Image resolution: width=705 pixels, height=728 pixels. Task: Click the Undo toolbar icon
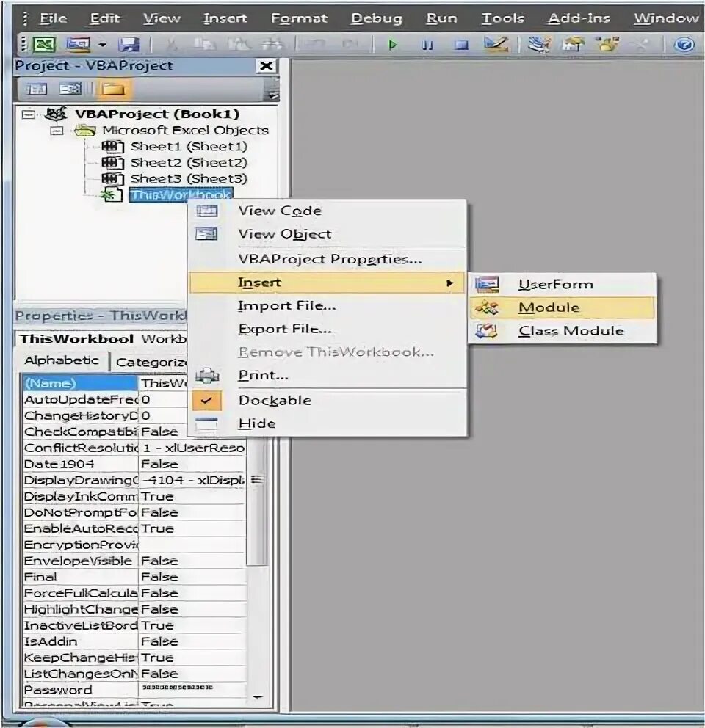click(316, 45)
